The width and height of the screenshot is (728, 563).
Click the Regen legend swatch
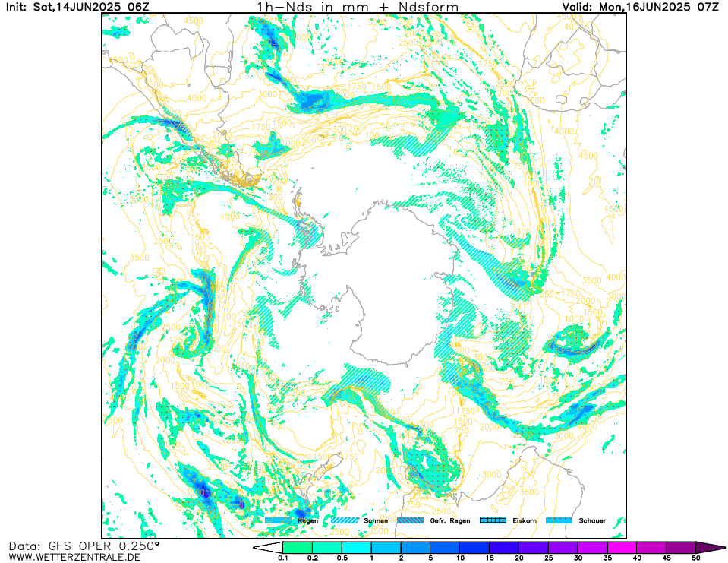(278, 520)
